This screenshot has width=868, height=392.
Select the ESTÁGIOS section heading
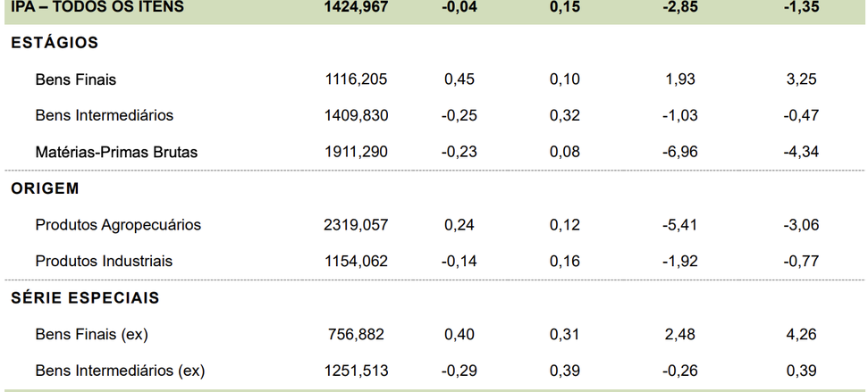coord(55,43)
